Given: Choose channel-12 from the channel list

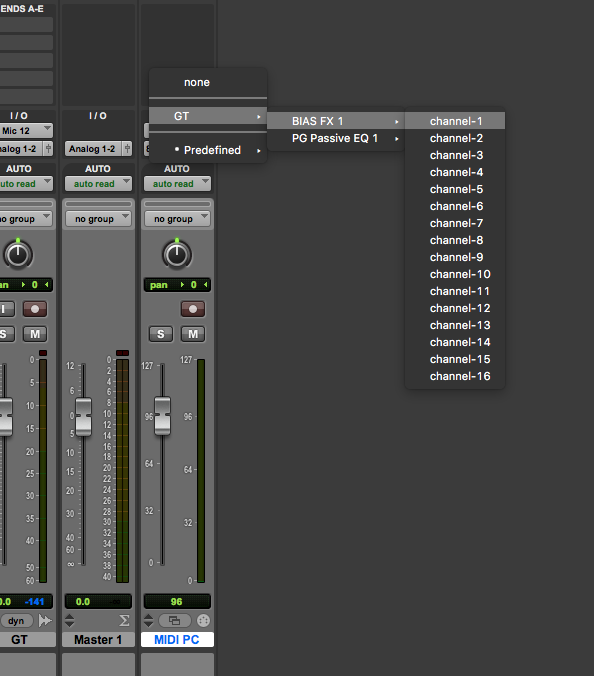Looking at the screenshot, I should (x=455, y=308).
